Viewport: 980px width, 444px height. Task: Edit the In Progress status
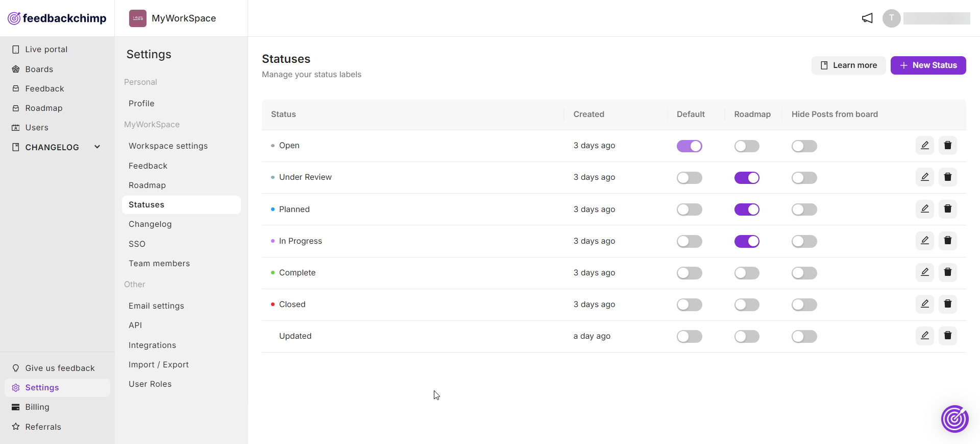tap(924, 241)
